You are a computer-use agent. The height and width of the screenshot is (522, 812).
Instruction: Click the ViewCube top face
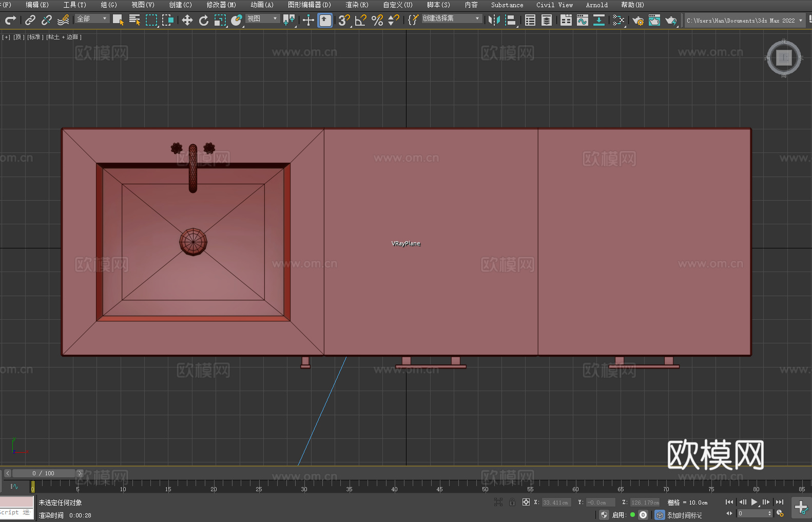point(784,58)
